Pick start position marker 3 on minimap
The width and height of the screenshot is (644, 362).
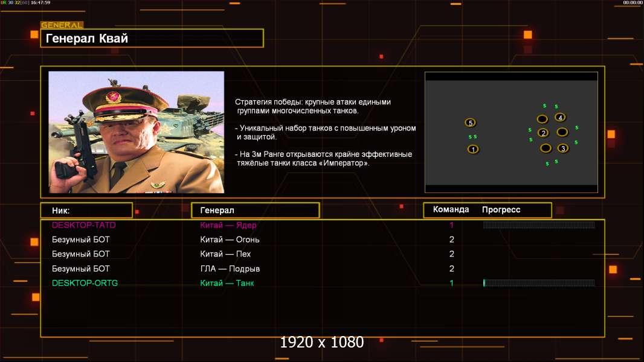562,148
